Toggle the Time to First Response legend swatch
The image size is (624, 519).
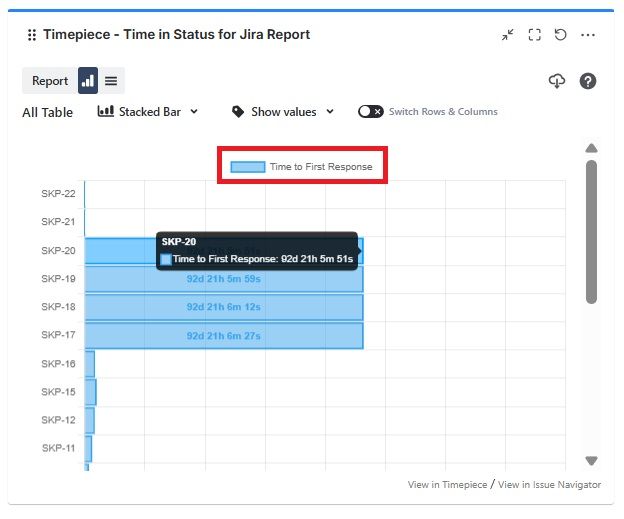[248, 167]
